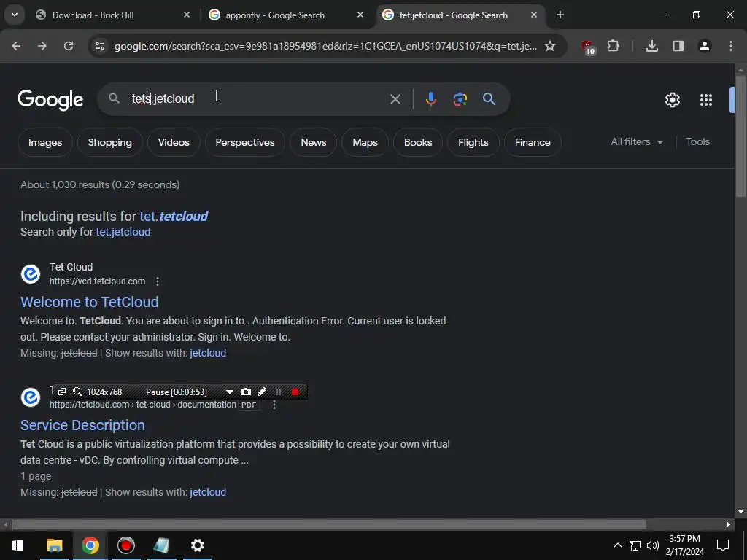Take snapshot with recorder camera icon

click(x=246, y=392)
